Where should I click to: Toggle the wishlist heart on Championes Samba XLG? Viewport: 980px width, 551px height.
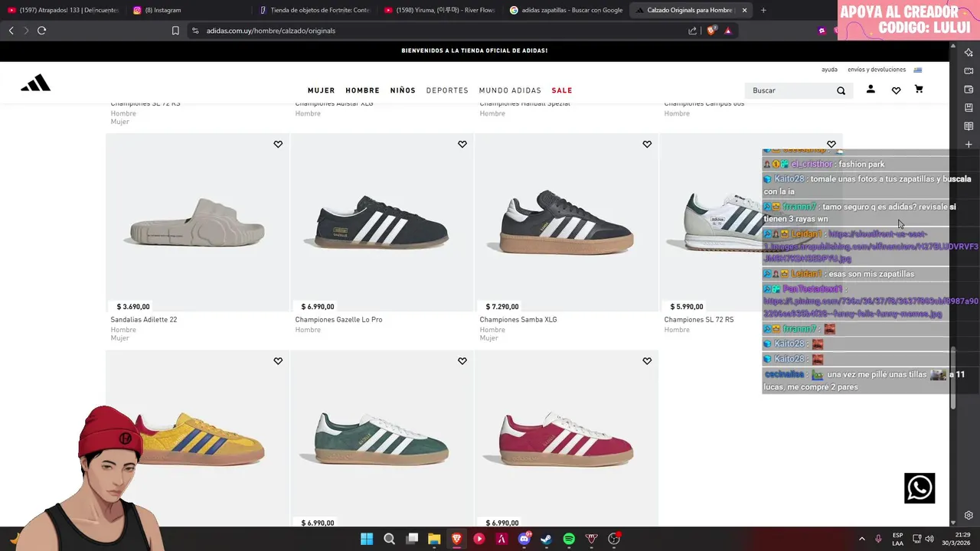(647, 145)
